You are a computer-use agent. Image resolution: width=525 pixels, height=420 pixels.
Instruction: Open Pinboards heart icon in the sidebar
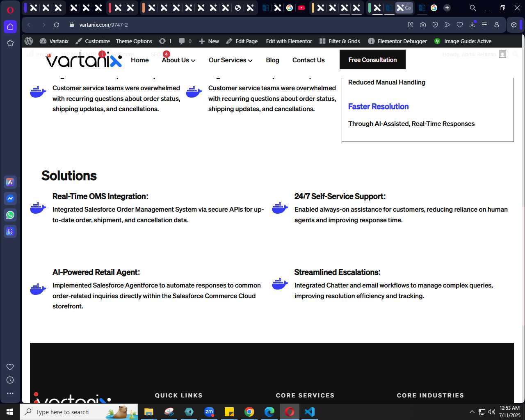coord(10,367)
